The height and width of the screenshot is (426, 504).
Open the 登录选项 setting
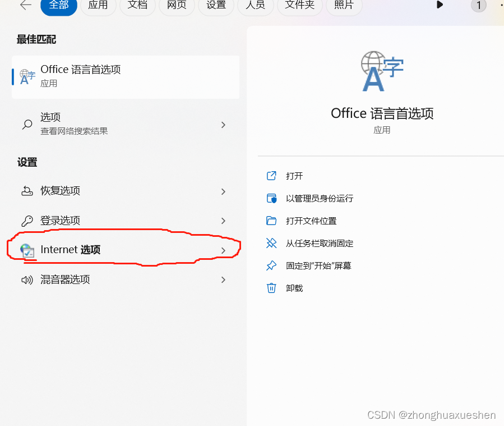click(x=126, y=221)
